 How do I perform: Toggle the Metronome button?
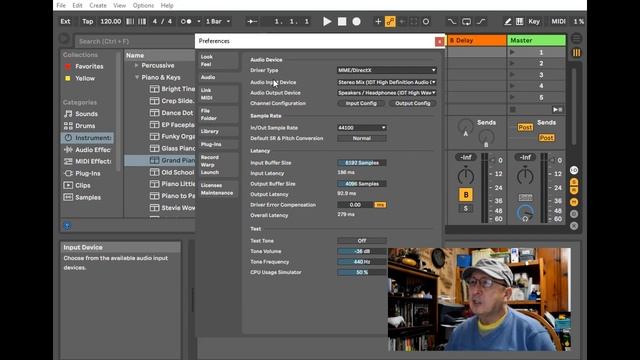tap(186, 21)
